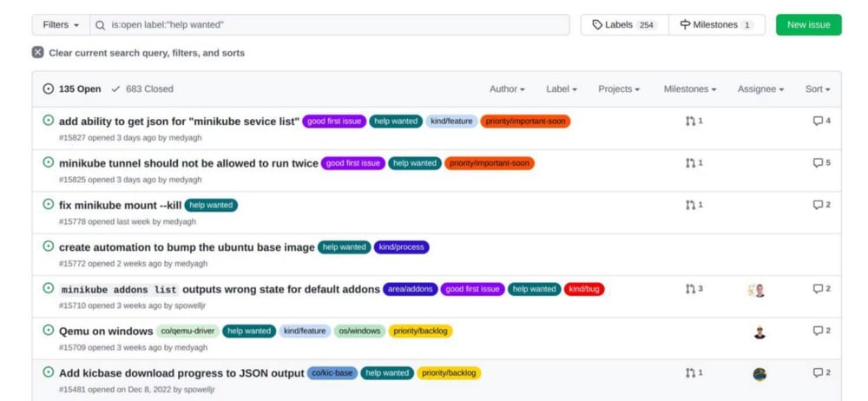Expand the Assignee filter dropdown
Screen dimensions: 868x401
click(x=760, y=89)
